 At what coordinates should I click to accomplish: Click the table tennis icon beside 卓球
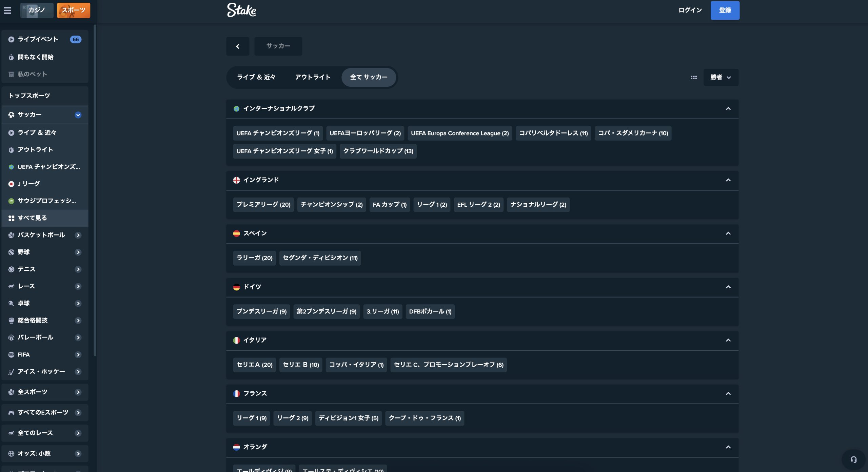click(x=11, y=304)
